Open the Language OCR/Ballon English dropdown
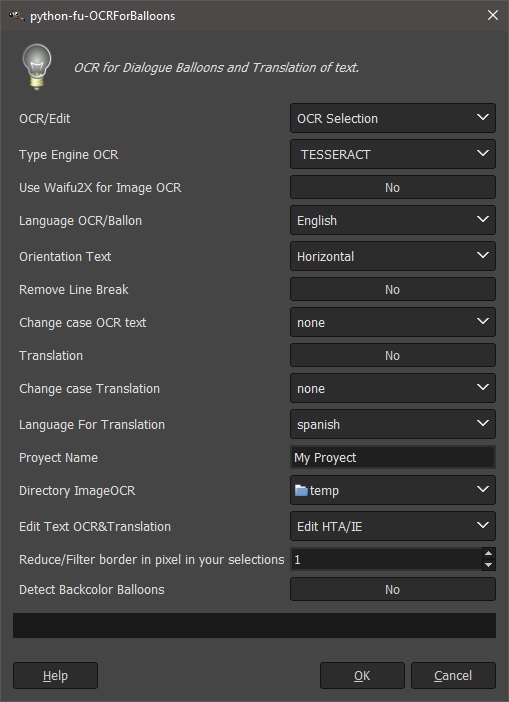The width and height of the screenshot is (509, 702). click(x=393, y=220)
